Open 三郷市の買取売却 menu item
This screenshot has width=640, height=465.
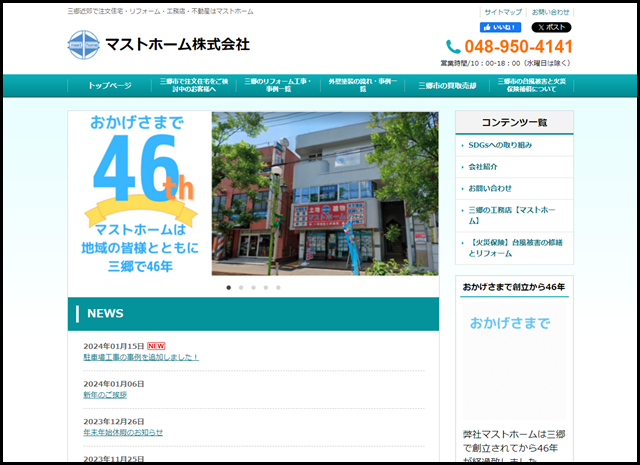(447, 85)
